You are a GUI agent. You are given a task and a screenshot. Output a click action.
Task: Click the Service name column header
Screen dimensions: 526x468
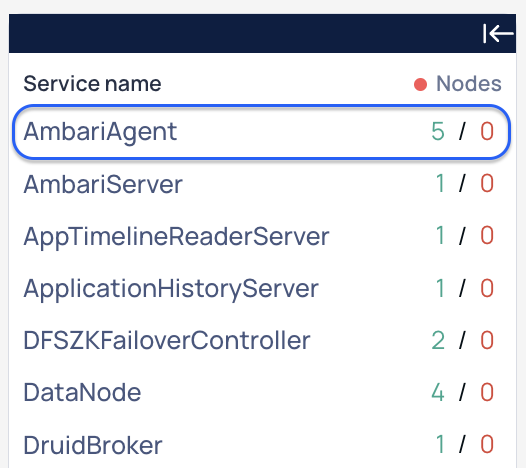[92, 84]
